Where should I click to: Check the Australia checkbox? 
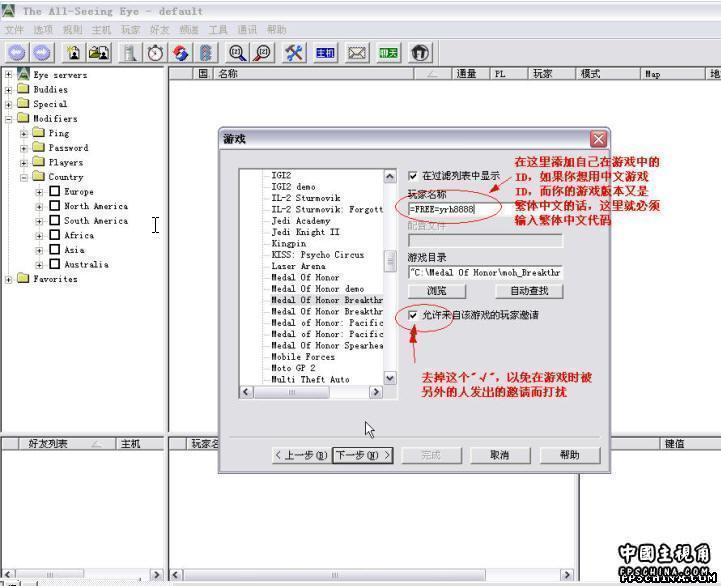(x=55, y=264)
